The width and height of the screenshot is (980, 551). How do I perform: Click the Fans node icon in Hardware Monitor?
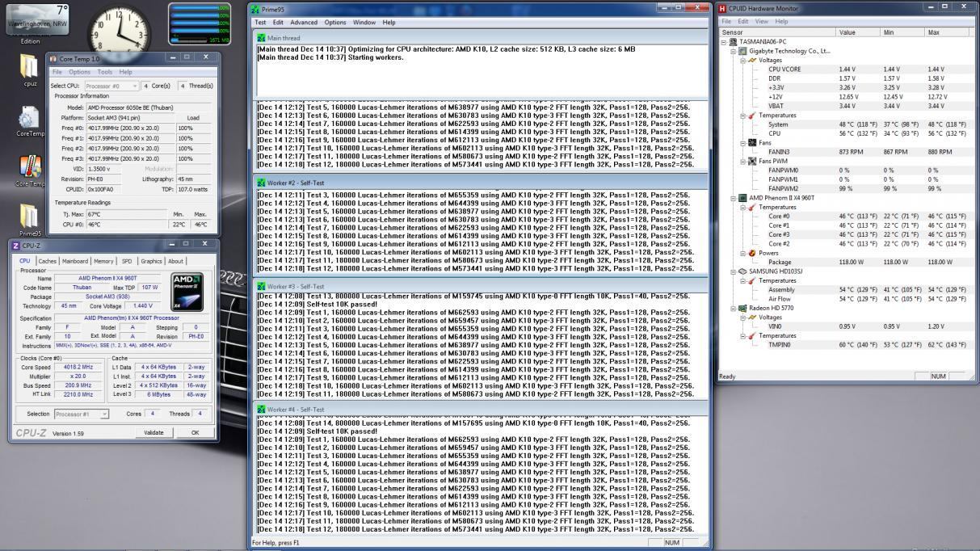click(x=752, y=143)
